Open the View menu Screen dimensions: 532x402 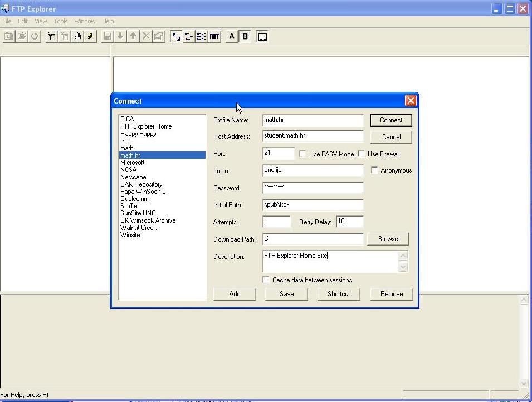point(41,21)
